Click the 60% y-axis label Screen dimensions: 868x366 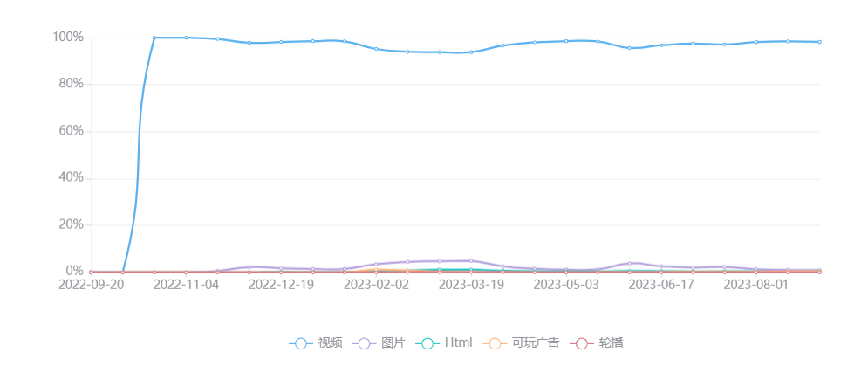tap(72, 131)
